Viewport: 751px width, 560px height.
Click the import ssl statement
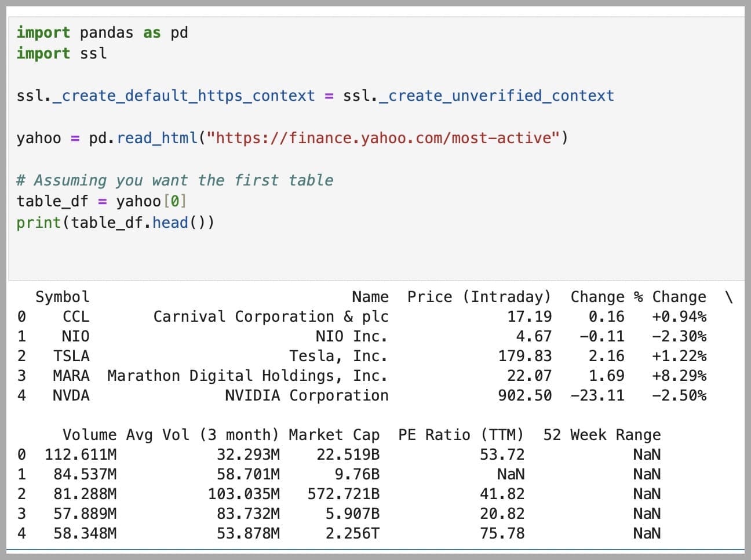click(x=61, y=53)
